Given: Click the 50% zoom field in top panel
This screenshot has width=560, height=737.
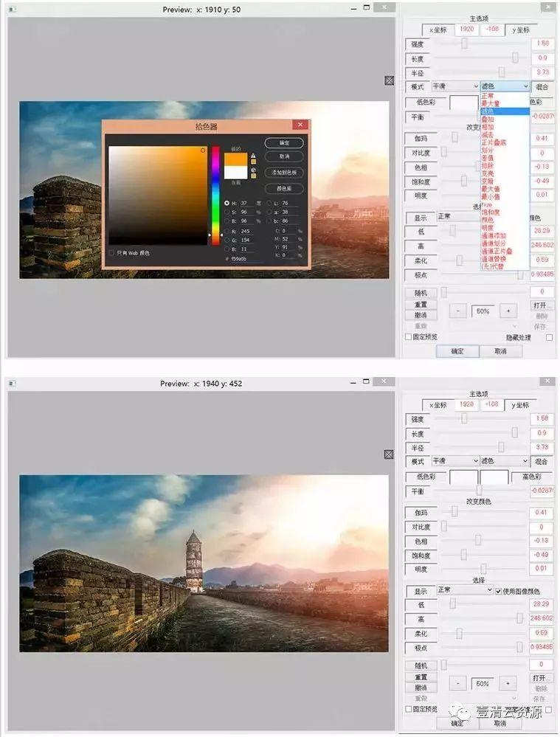Looking at the screenshot, I should tap(483, 311).
